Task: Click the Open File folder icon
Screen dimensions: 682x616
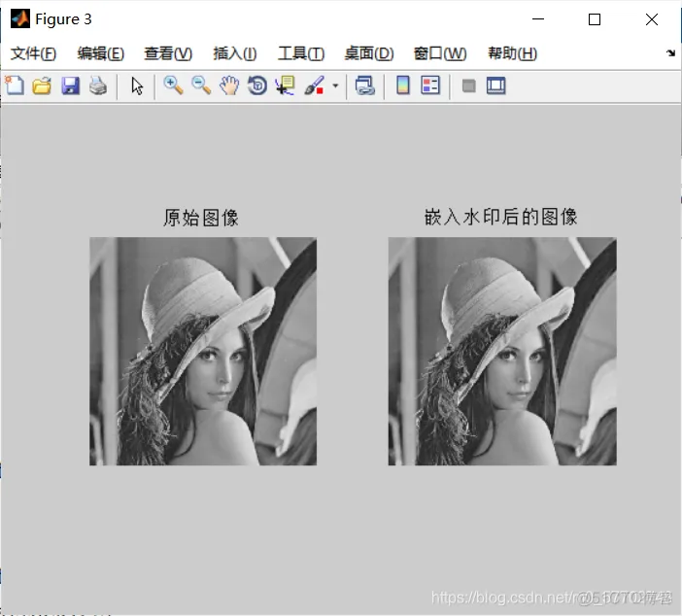Action: pyautogui.click(x=42, y=86)
